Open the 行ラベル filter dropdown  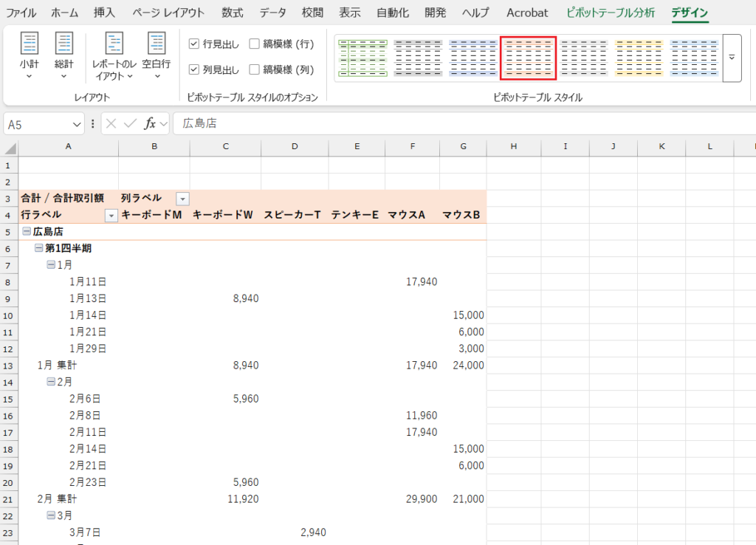click(x=111, y=216)
